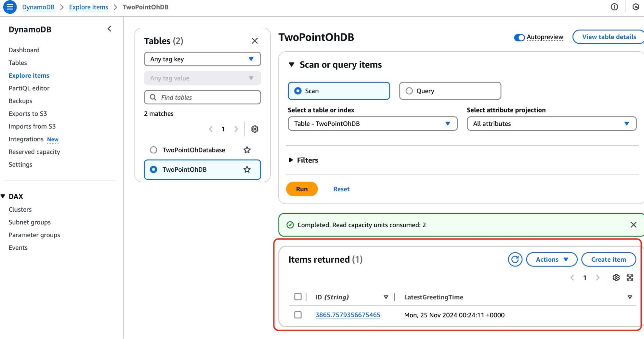
Task: Open item link 3865.7579356675465
Action: pyautogui.click(x=348, y=315)
